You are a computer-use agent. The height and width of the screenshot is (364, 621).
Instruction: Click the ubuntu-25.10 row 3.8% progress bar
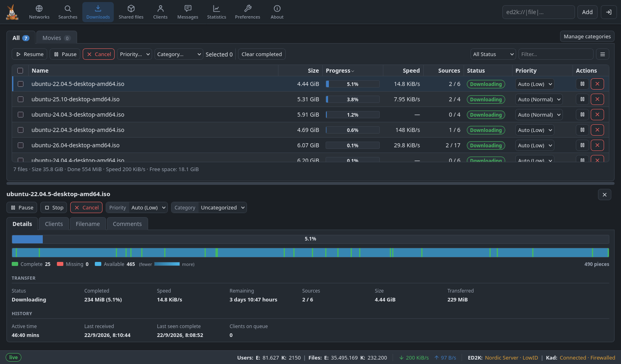coord(352,99)
